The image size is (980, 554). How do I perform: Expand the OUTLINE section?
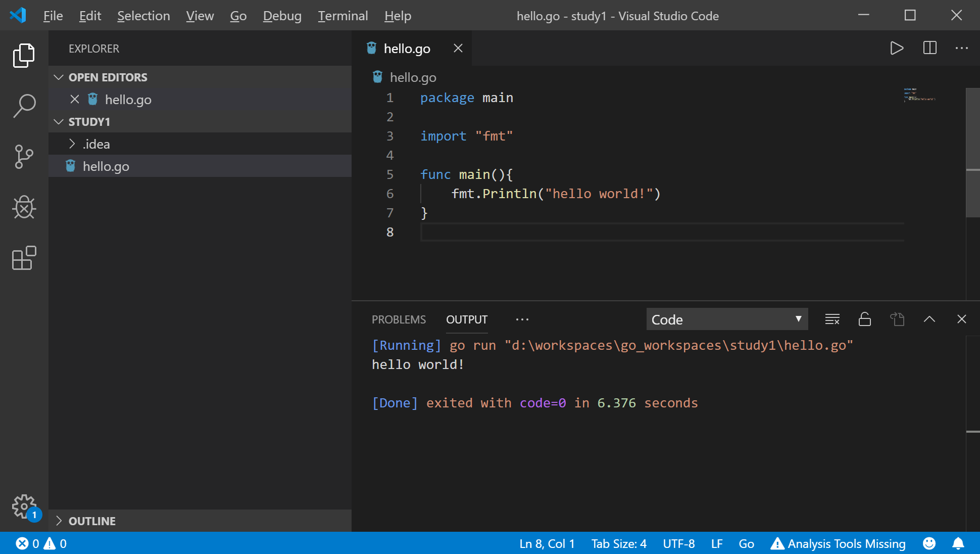click(x=92, y=521)
